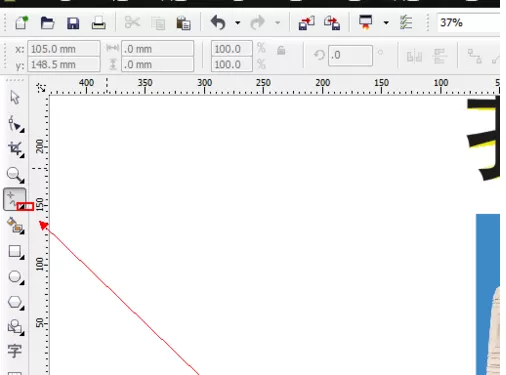Open a file with folder icon
The height and width of the screenshot is (375, 506).
coord(47,23)
